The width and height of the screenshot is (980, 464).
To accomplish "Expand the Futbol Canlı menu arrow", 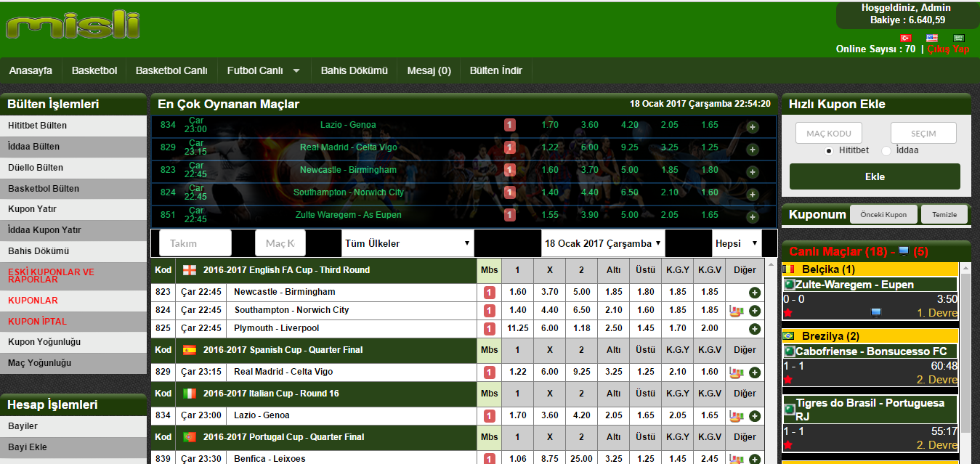I will [x=296, y=71].
